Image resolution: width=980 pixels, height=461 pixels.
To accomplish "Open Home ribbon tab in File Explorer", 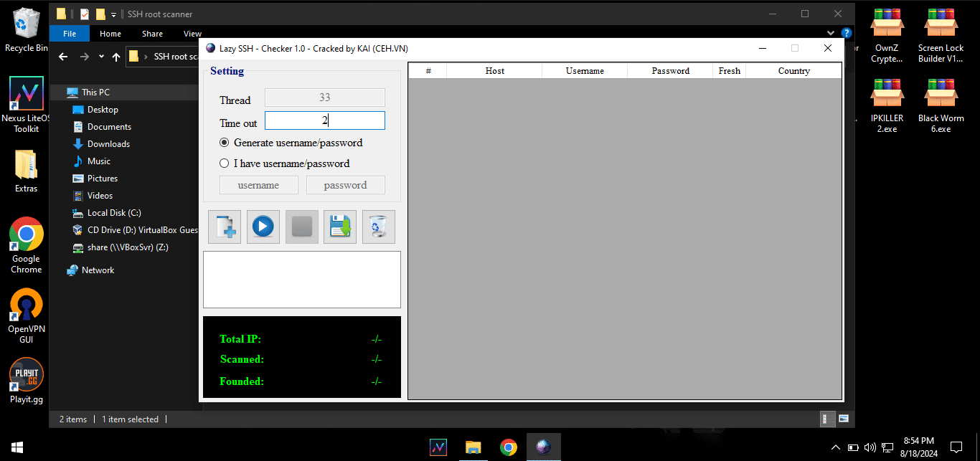I will 110,34.
